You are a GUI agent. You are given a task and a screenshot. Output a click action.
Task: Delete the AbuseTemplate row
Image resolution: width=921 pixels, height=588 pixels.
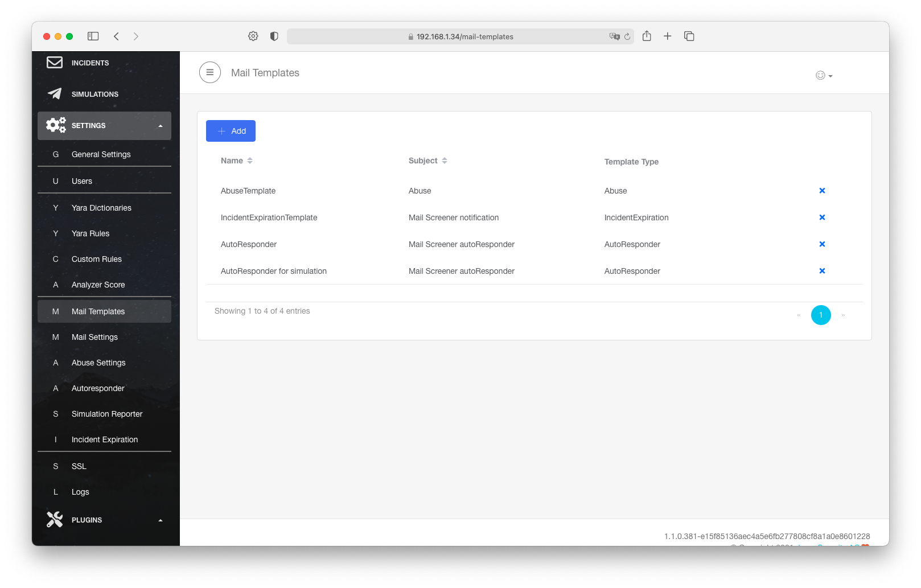(821, 191)
